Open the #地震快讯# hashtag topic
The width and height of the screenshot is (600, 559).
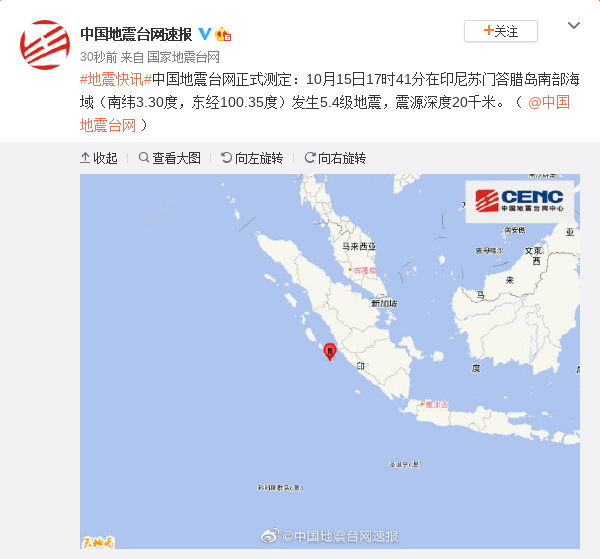pos(116,80)
